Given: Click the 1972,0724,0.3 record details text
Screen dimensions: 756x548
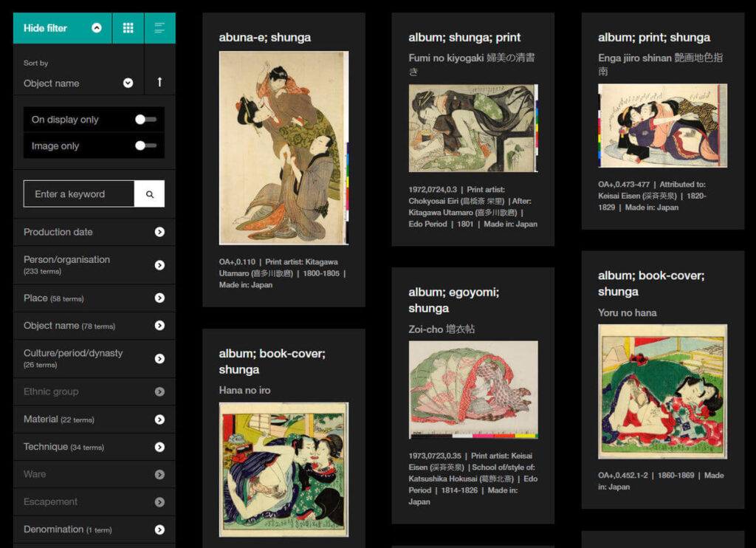Looking at the screenshot, I should point(473,207).
